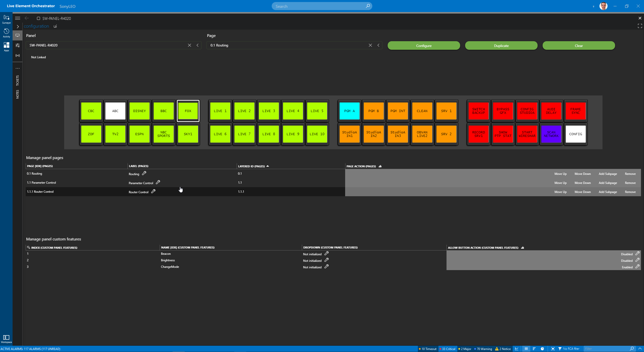
Task: Select the purple SCAN NETWORK panel button
Action: [551, 134]
